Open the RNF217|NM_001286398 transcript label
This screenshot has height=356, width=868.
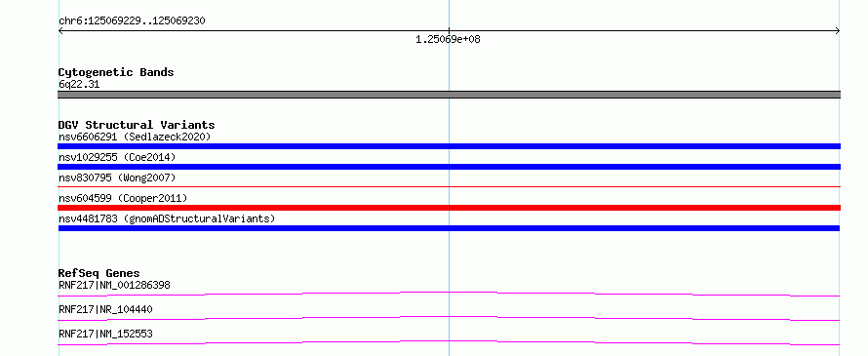pyautogui.click(x=114, y=286)
